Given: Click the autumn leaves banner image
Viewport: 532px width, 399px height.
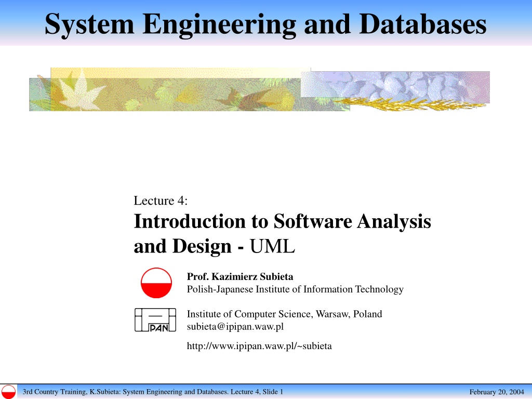Looking at the screenshot, I should (260, 89).
